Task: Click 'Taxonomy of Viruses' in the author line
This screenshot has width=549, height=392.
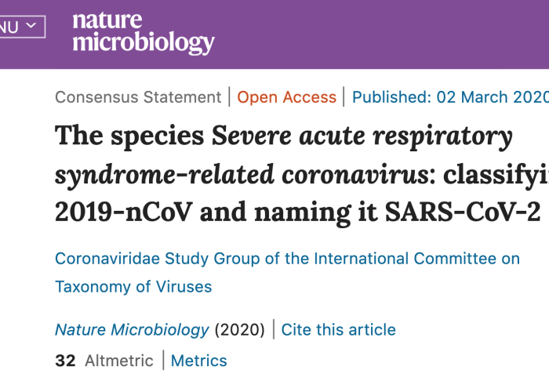Action: (x=133, y=287)
